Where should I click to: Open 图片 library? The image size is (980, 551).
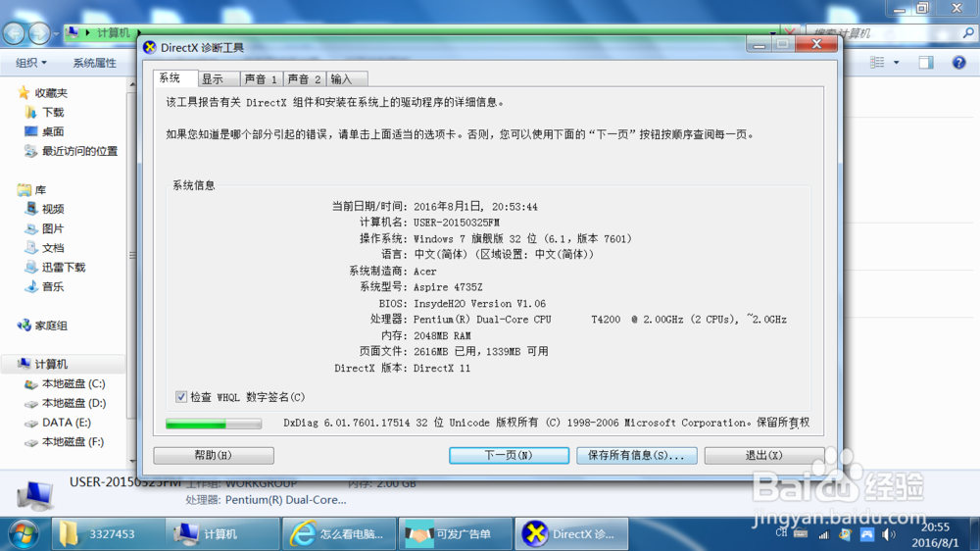coord(53,228)
